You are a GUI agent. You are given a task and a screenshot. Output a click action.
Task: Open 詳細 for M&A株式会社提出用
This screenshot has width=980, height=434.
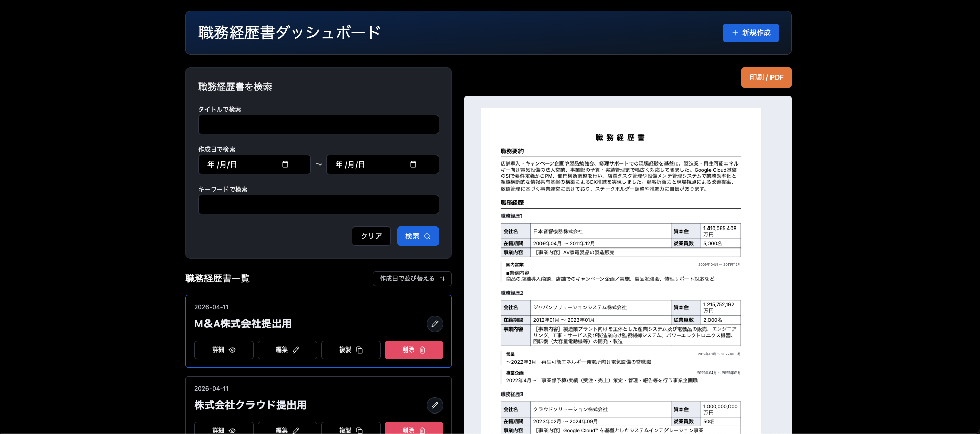pyautogui.click(x=224, y=350)
